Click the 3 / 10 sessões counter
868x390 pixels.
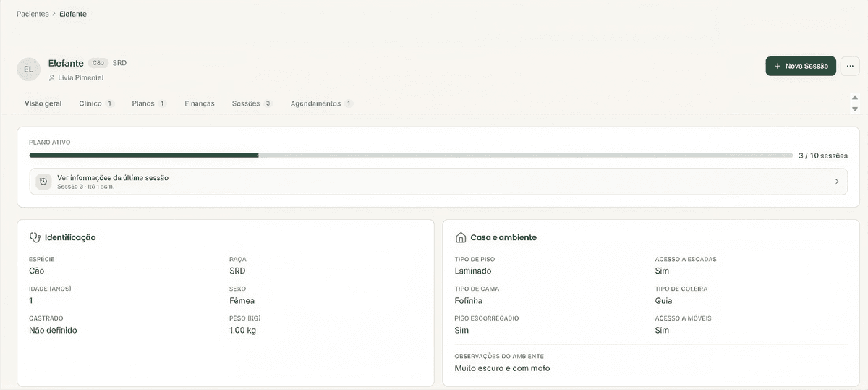coord(823,156)
